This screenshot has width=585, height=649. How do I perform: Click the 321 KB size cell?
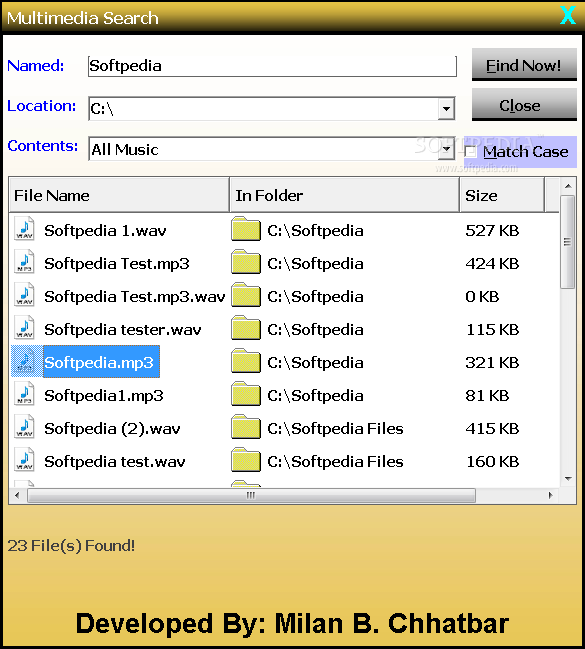492,363
